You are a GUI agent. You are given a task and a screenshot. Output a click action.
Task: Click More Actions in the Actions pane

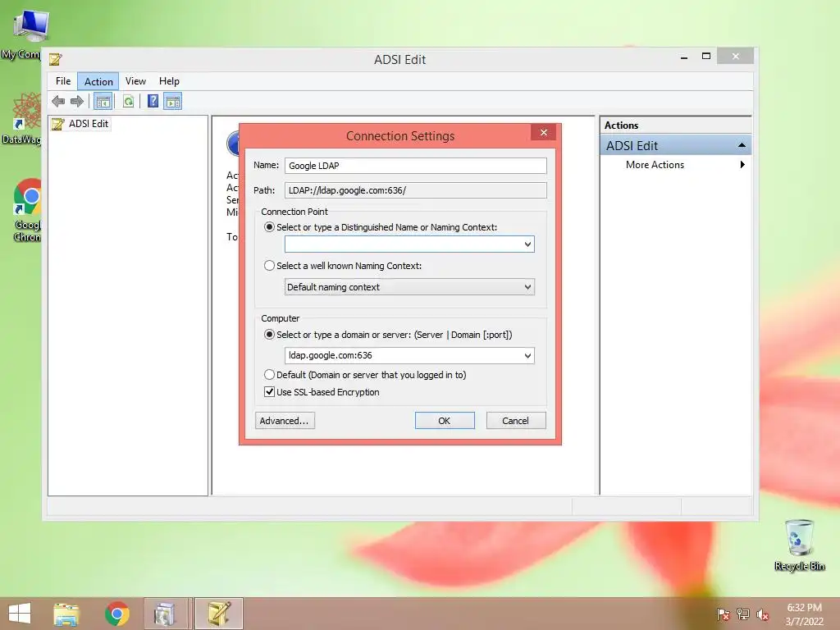click(655, 165)
